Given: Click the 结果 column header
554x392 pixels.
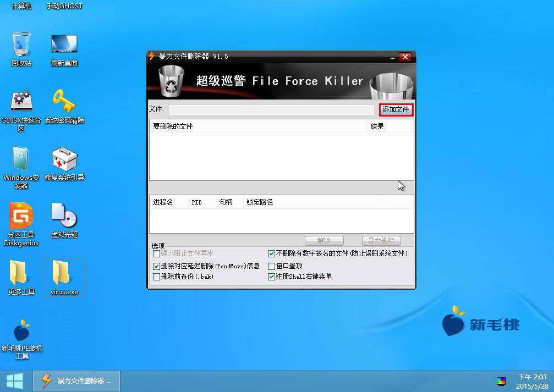Looking at the screenshot, I should (390, 126).
